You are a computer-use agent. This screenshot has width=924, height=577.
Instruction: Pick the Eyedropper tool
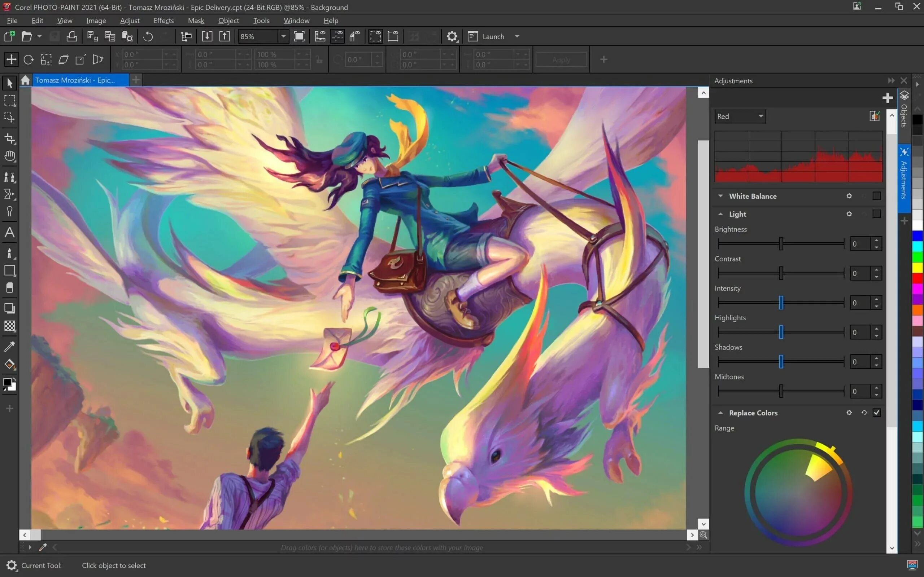pos(9,347)
